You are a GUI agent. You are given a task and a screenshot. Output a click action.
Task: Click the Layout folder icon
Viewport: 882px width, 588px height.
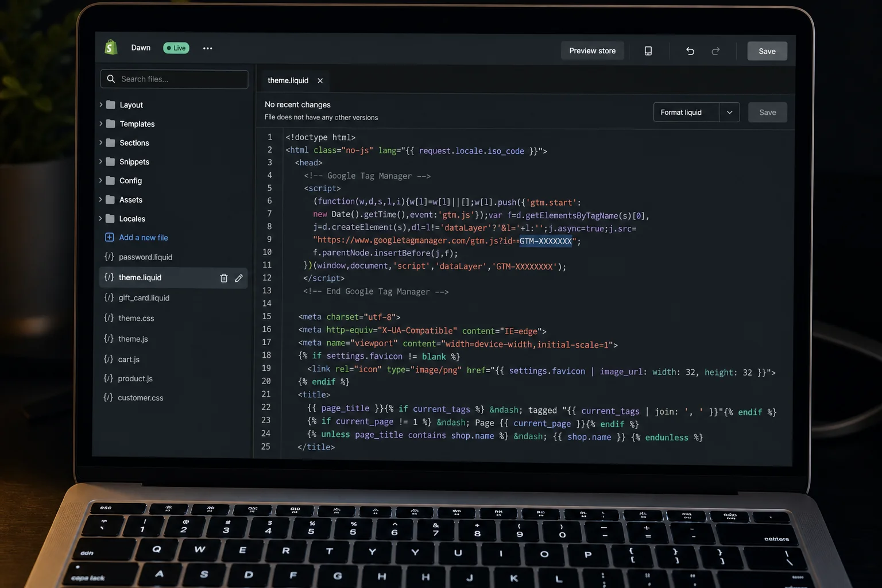tap(111, 105)
